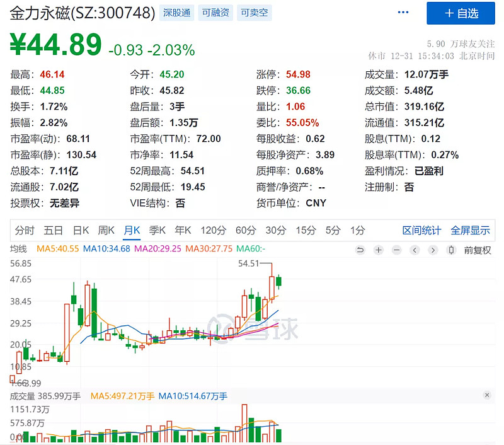The image size is (504, 445).
Task: Open the 区间统计 range statistics link
Action: point(421,230)
